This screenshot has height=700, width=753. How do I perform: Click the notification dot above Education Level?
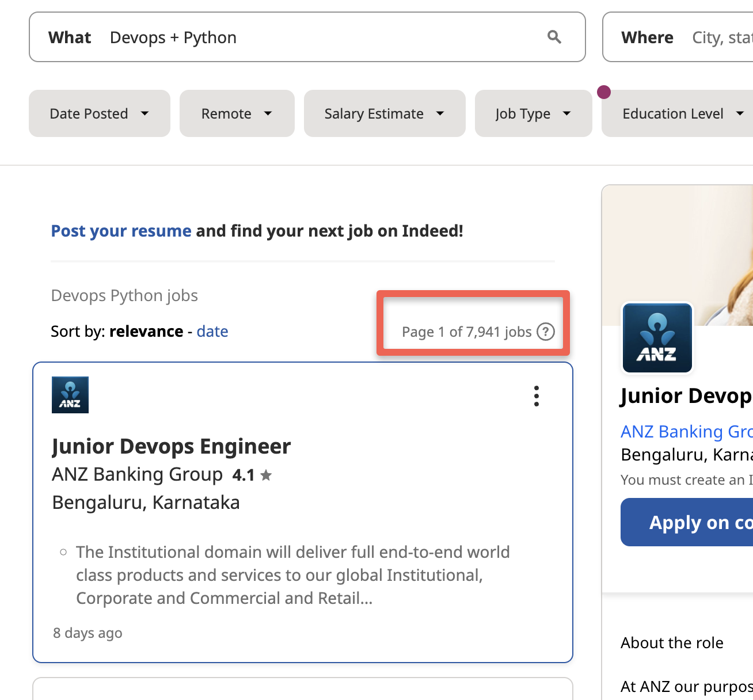coord(604,92)
